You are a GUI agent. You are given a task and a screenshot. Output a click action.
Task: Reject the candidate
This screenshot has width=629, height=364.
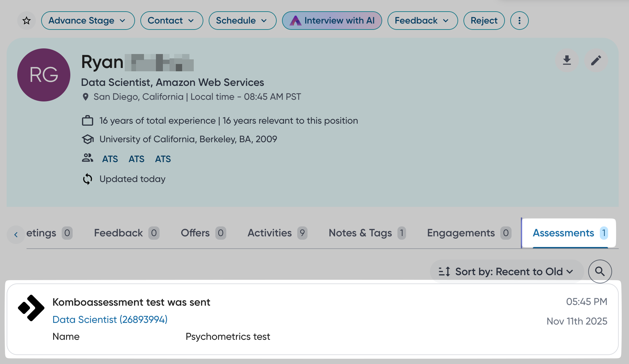coord(484,21)
